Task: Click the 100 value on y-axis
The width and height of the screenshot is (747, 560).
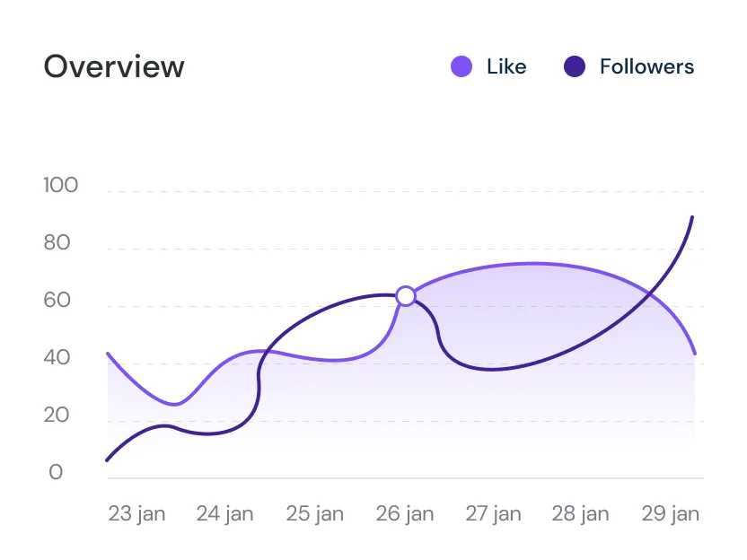Action: click(x=61, y=186)
